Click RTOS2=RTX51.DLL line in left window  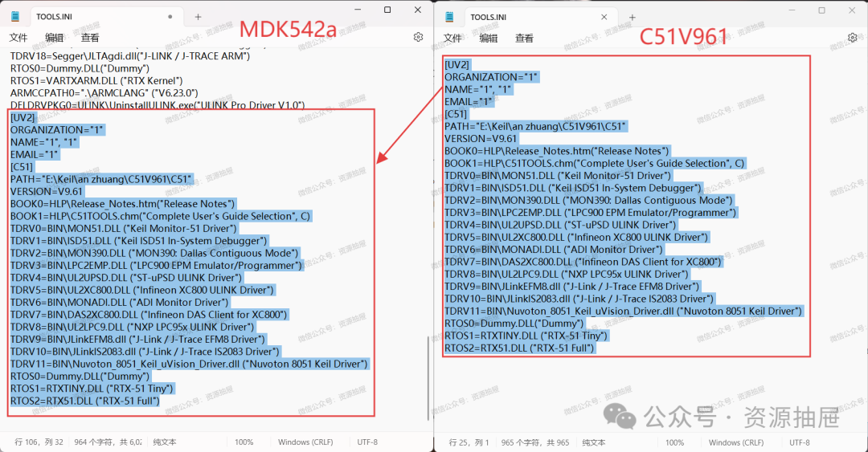pos(84,401)
